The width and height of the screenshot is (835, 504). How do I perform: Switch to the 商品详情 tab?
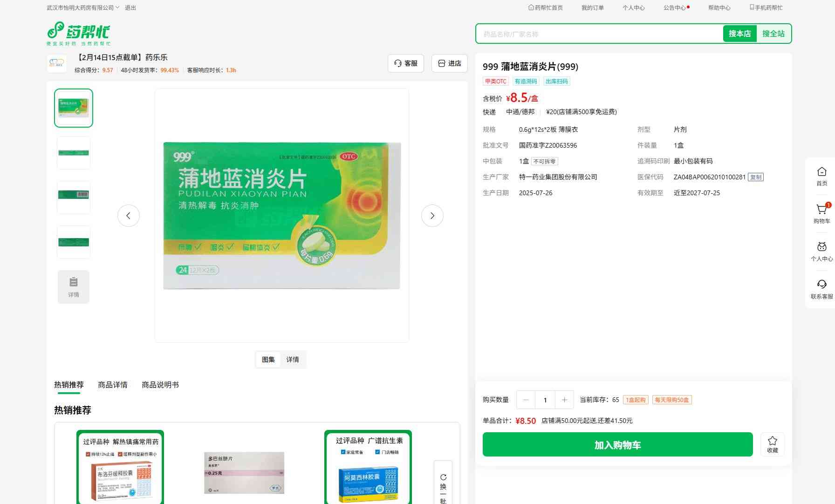[112, 385]
